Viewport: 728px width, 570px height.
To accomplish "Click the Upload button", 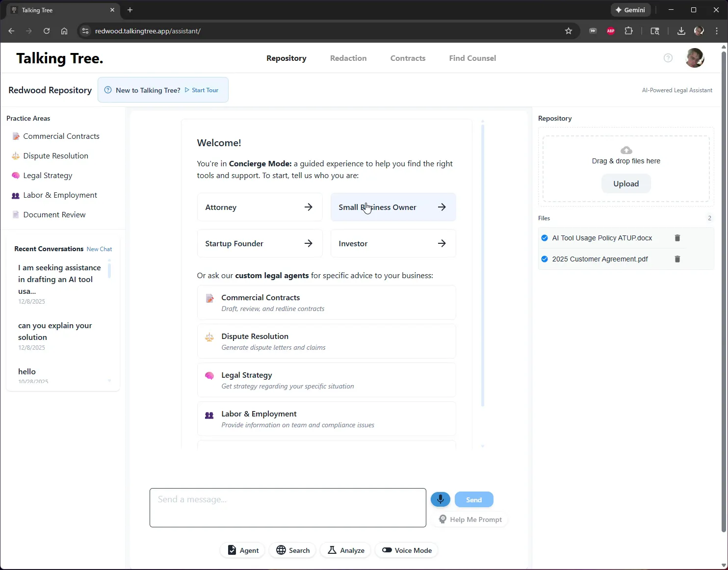I will tap(626, 183).
